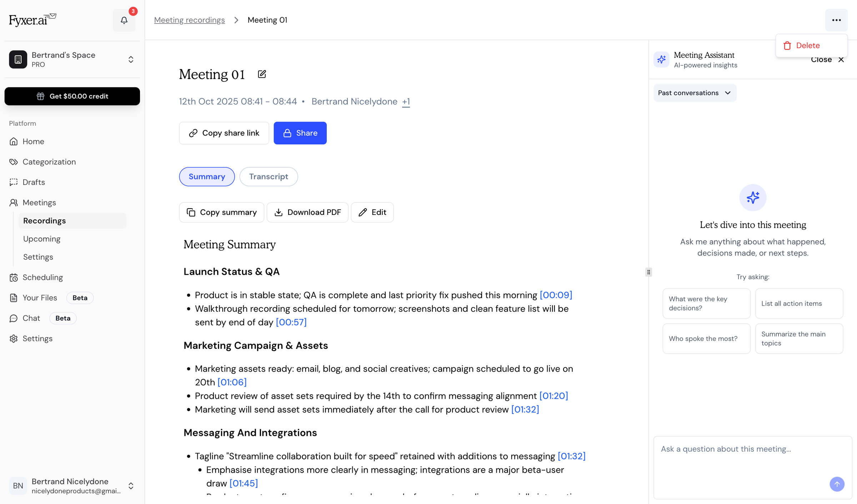Go to Scheduling
This screenshot has width=857, height=504.
click(72, 277)
